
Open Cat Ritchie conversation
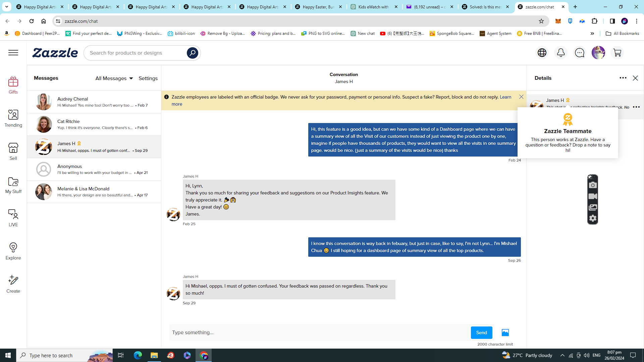click(94, 124)
